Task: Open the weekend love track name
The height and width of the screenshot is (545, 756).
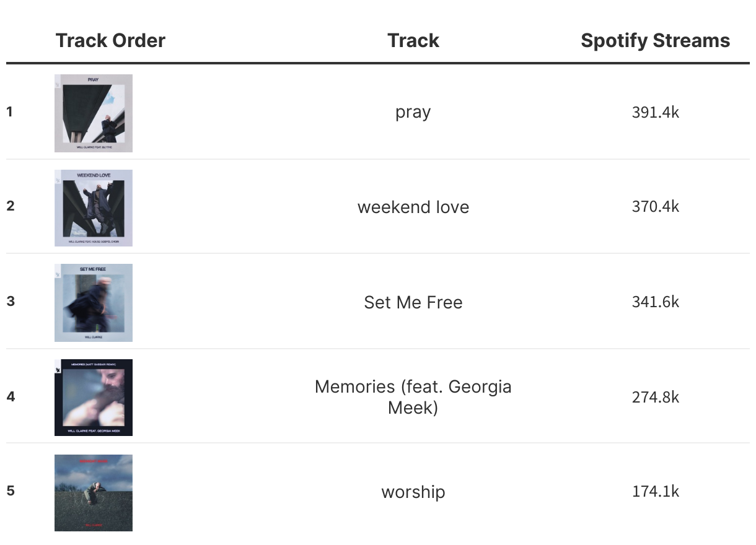Action: (x=413, y=207)
